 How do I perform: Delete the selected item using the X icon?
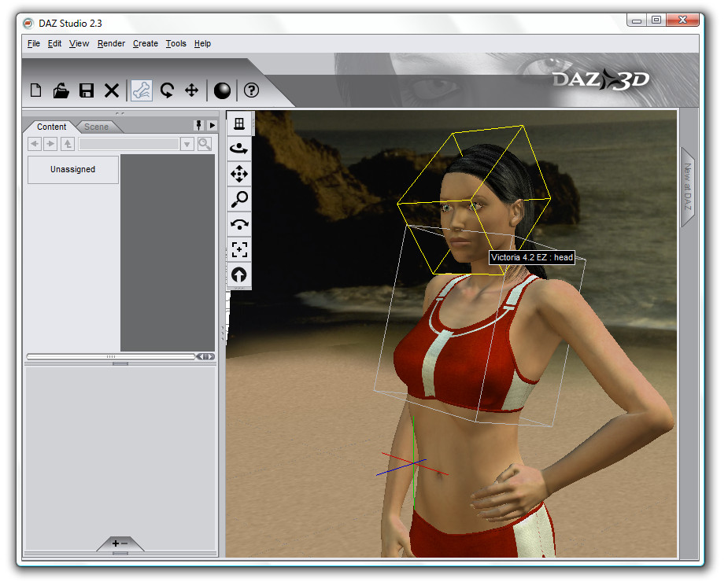click(112, 90)
